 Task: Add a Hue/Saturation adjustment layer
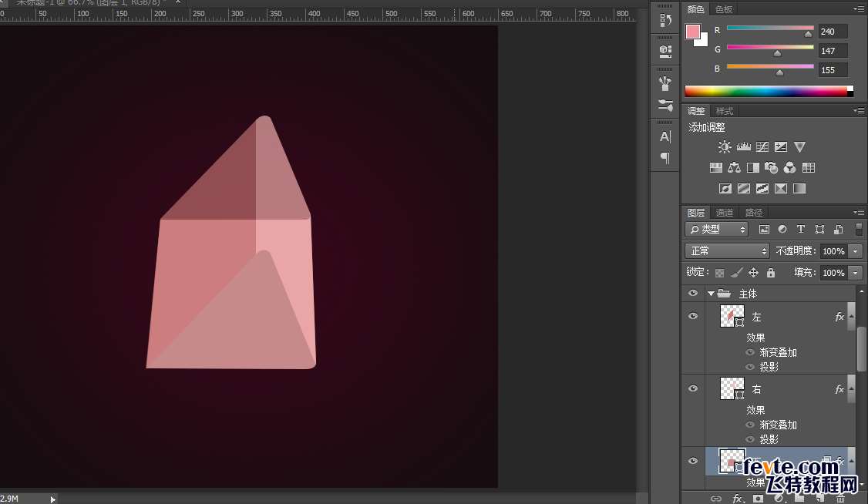716,168
